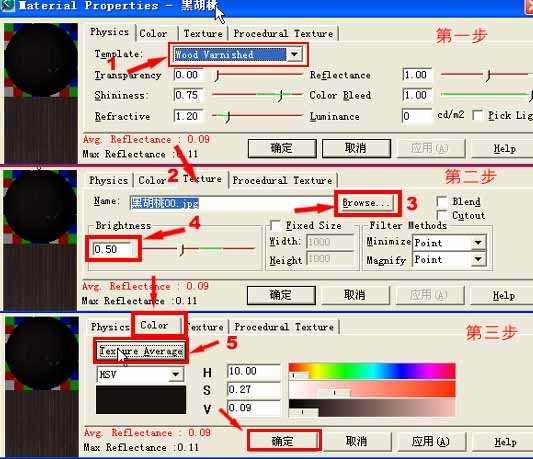Click the Height field under Fixed Size
This screenshot has width=533, height=459.
(x=329, y=259)
